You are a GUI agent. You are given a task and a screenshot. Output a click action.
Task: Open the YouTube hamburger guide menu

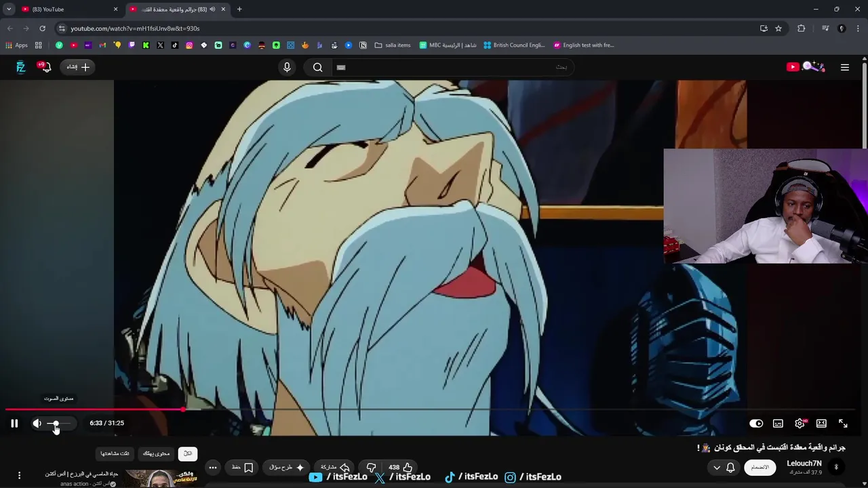(844, 67)
